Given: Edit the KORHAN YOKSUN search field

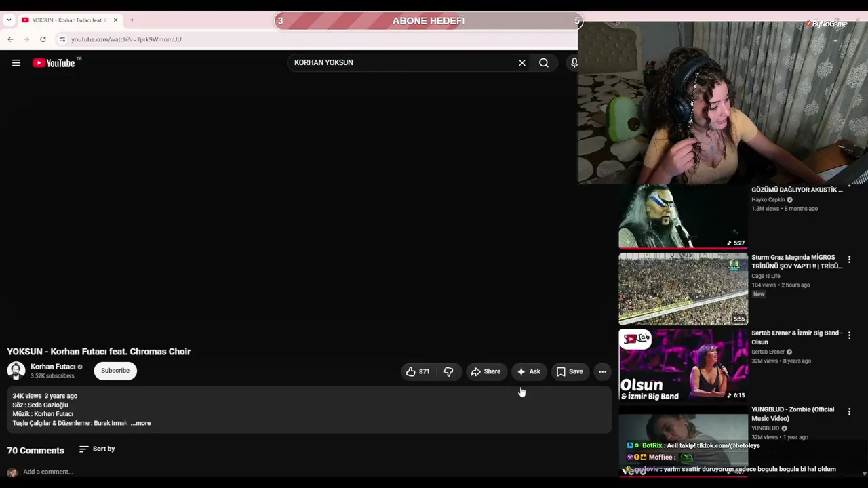Looking at the screenshot, I should (x=404, y=62).
